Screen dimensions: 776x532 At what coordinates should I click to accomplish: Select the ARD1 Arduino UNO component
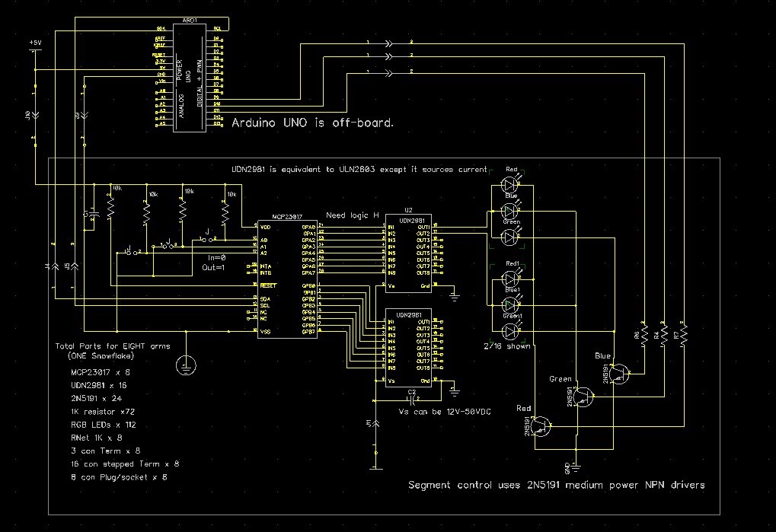point(190,76)
